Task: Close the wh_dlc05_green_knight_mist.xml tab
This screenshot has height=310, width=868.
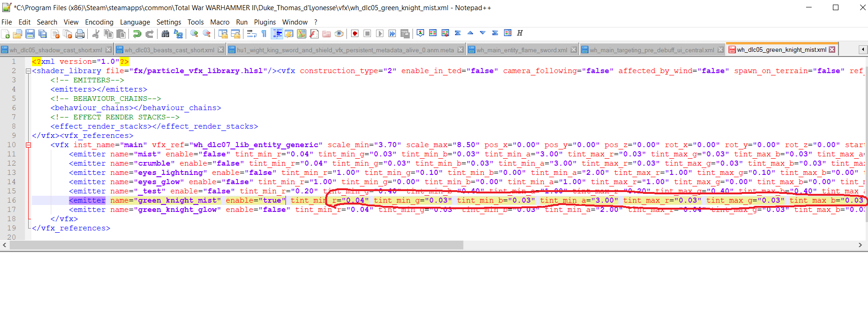Action: click(832, 50)
